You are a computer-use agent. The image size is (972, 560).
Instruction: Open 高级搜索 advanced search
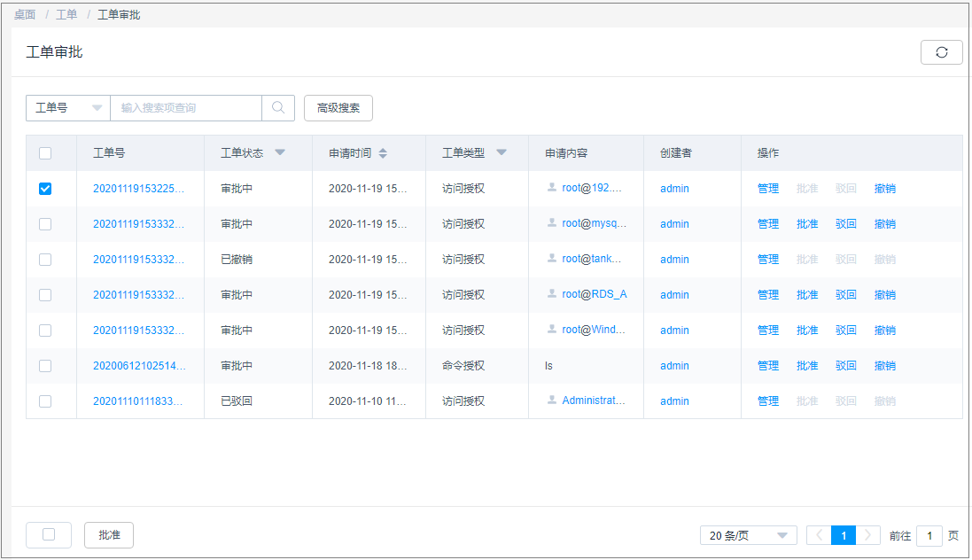[338, 108]
